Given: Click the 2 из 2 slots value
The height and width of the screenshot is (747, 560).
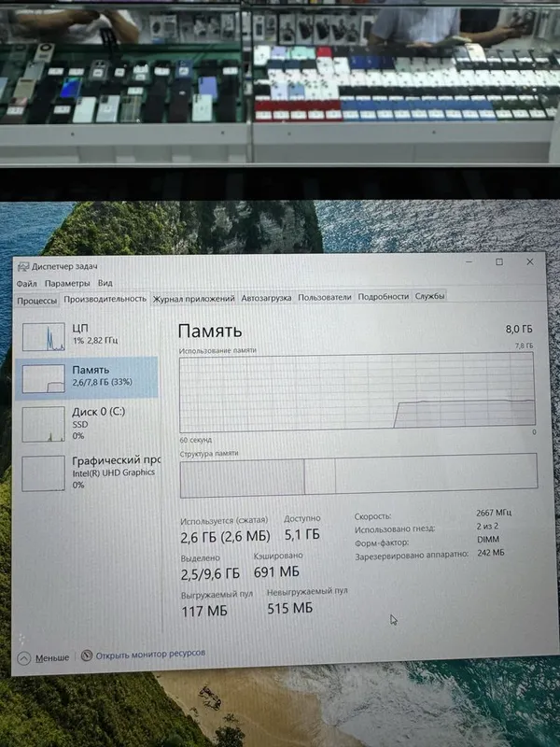Looking at the screenshot, I should tap(487, 526).
